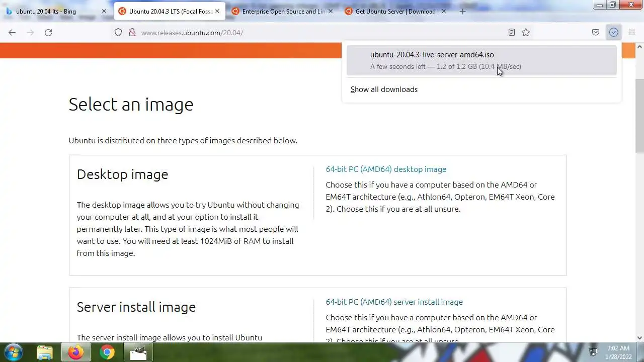Bookmark this page with the star

(526, 32)
